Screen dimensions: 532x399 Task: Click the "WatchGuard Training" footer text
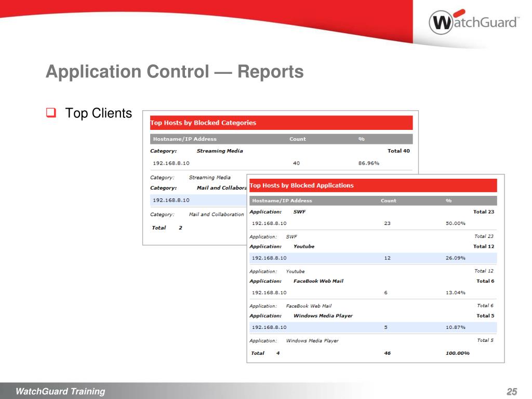coord(60,391)
